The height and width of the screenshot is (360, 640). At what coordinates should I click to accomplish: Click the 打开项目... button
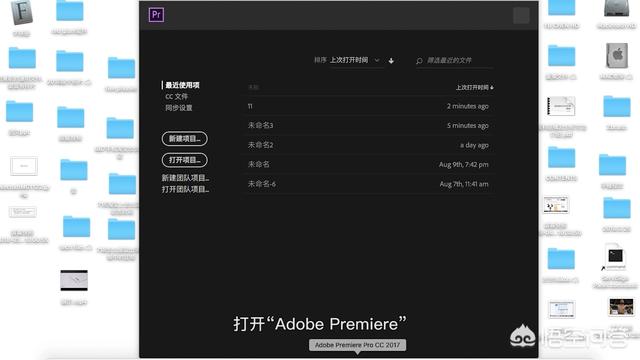point(184,160)
